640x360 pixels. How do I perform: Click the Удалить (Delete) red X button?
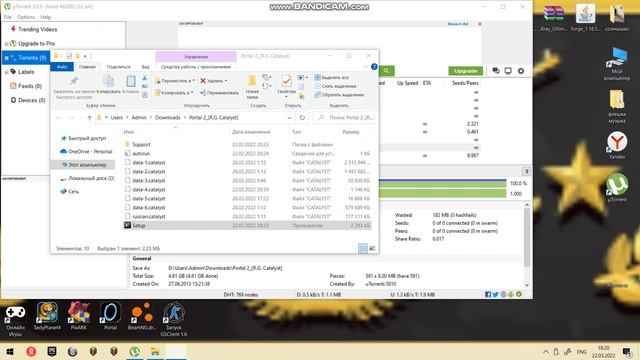click(213, 81)
